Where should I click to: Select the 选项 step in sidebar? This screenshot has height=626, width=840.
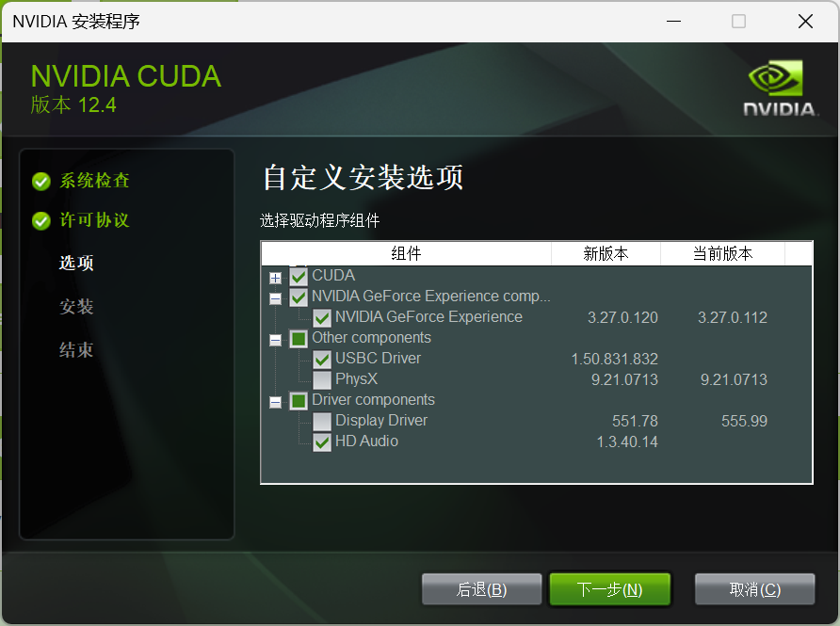tap(76, 263)
